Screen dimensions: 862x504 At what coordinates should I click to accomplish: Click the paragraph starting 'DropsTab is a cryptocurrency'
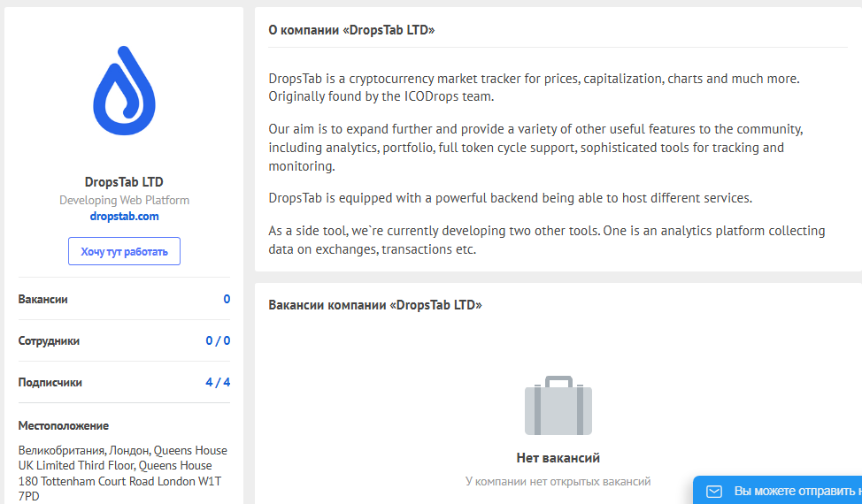point(534,88)
